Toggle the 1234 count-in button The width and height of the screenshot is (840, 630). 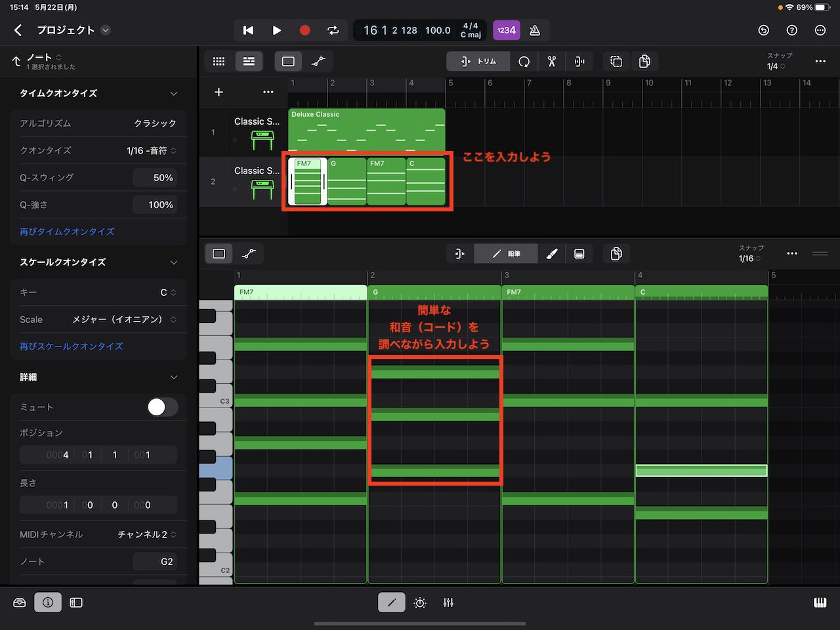[x=506, y=30]
